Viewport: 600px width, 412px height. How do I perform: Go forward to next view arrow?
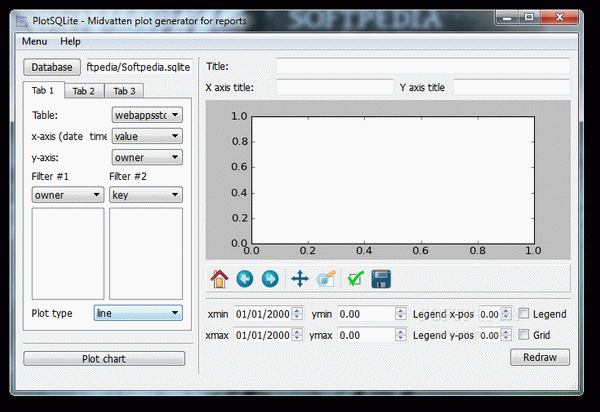click(x=270, y=279)
